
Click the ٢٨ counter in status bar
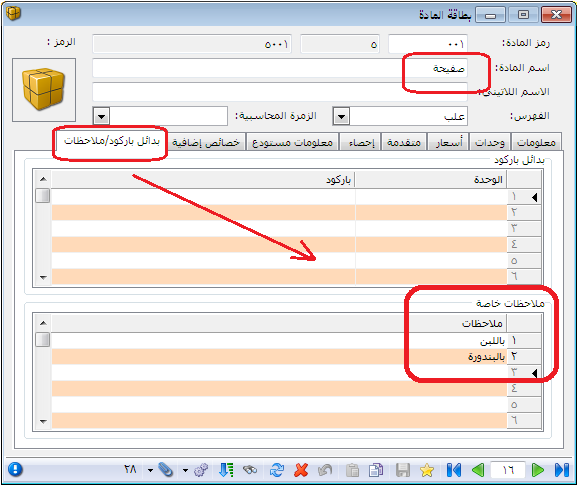(130, 470)
